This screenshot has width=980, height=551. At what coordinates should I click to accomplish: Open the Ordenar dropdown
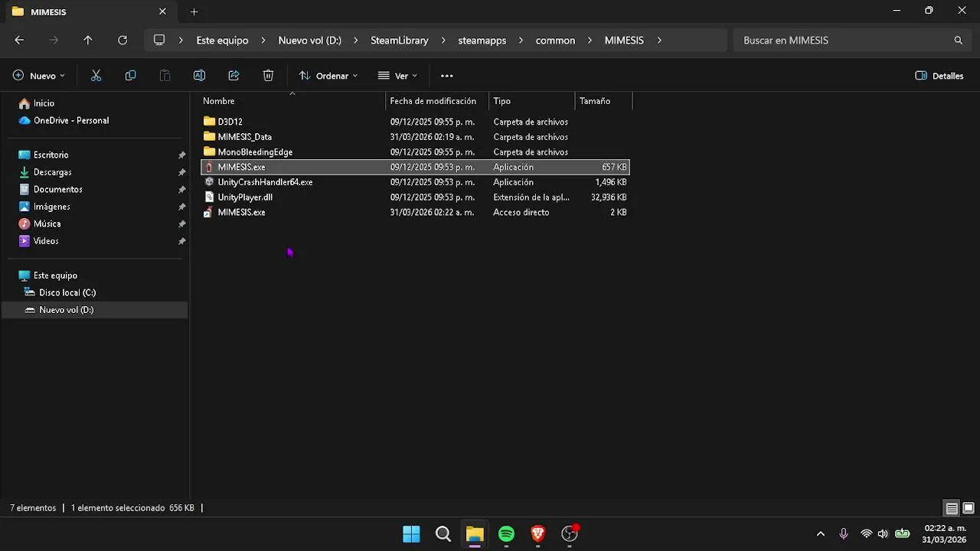pos(328,76)
